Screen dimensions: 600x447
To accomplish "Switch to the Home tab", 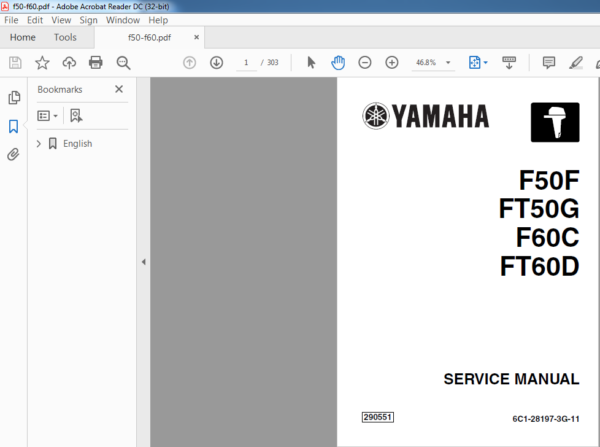I will (23, 37).
